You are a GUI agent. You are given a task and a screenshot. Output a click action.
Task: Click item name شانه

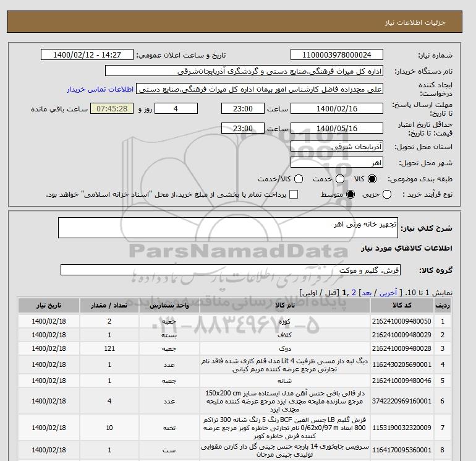[x=285, y=381]
